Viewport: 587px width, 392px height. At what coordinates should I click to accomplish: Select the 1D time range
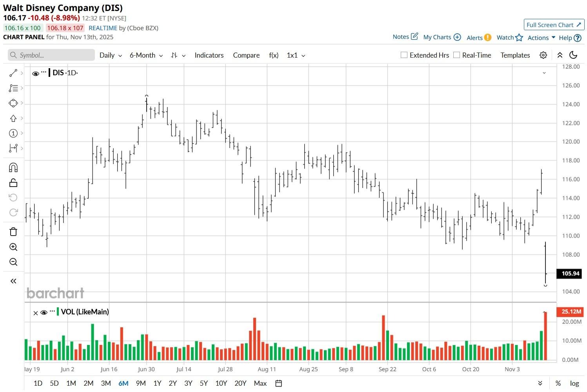pos(38,383)
